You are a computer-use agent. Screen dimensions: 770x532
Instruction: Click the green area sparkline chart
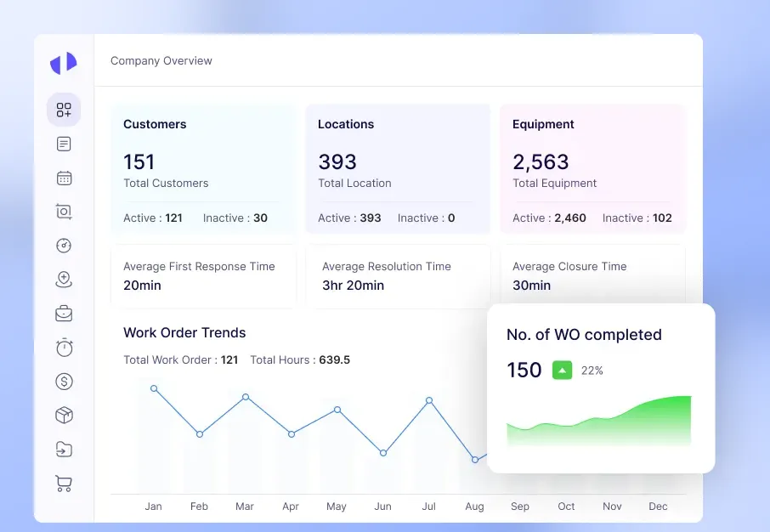[599, 421]
